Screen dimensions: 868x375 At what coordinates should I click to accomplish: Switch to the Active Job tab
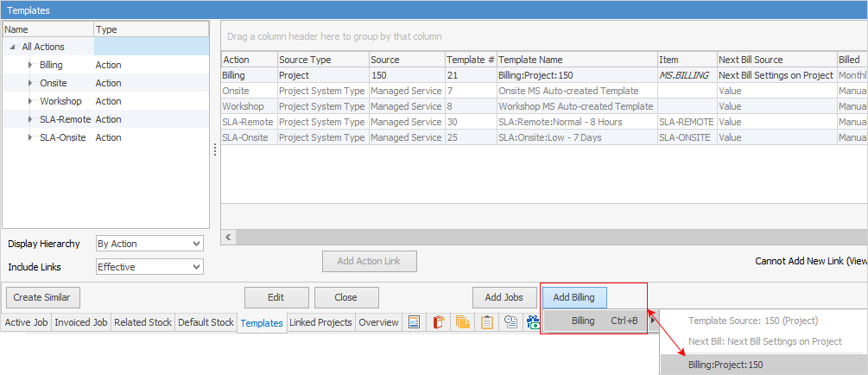pos(26,322)
